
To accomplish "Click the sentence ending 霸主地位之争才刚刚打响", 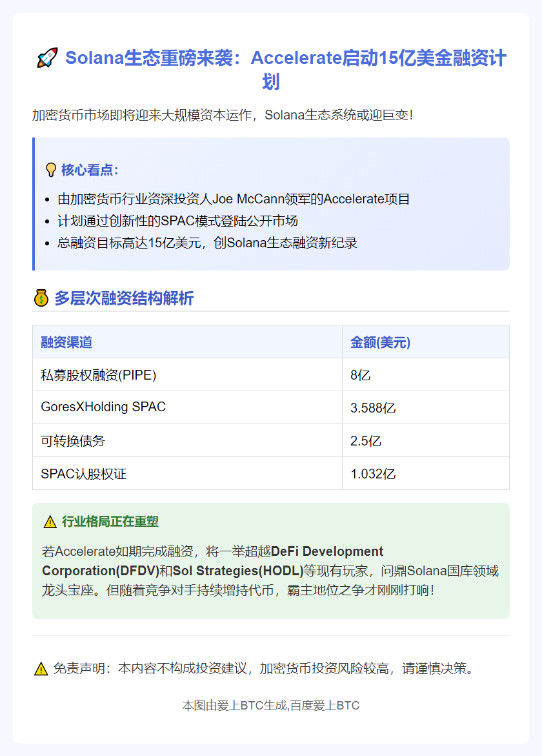I will tap(270, 590).
